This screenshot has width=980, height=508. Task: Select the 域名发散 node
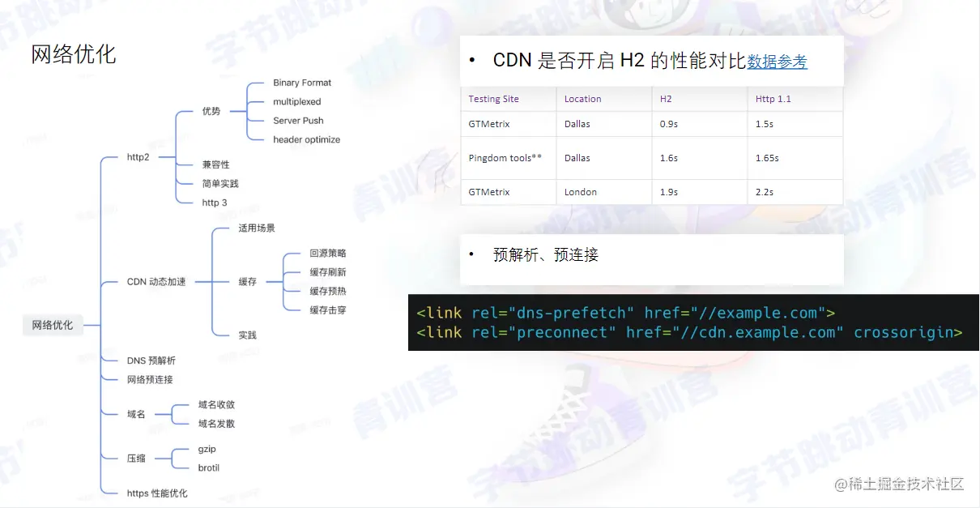point(216,424)
